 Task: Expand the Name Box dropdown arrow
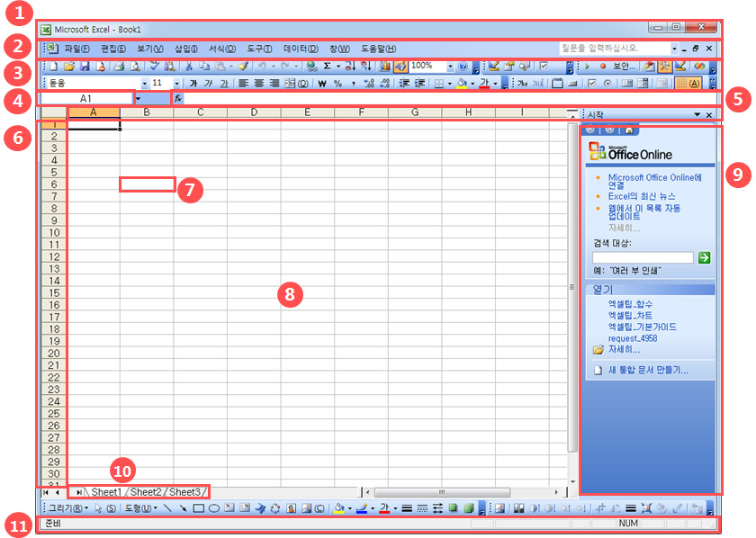pyautogui.click(x=138, y=98)
